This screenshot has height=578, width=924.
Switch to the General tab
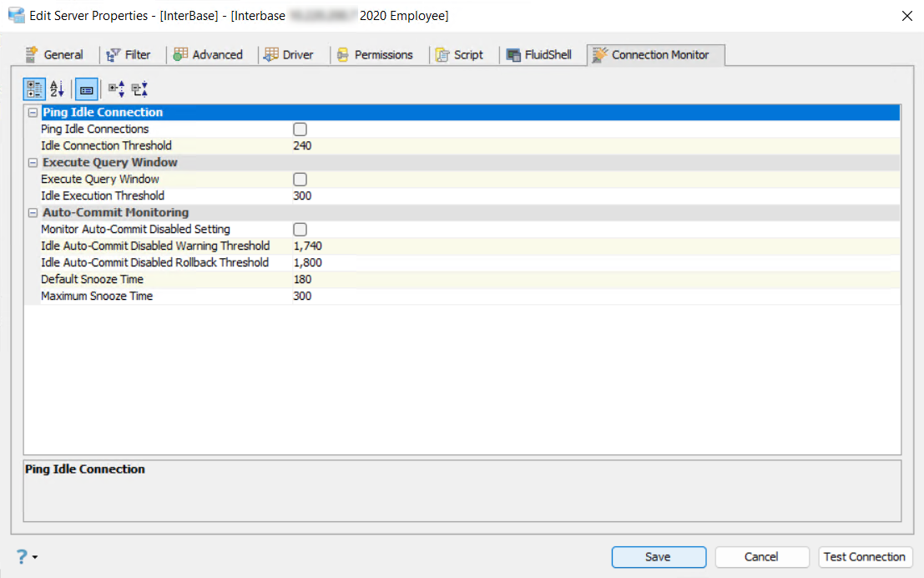pos(54,55)
